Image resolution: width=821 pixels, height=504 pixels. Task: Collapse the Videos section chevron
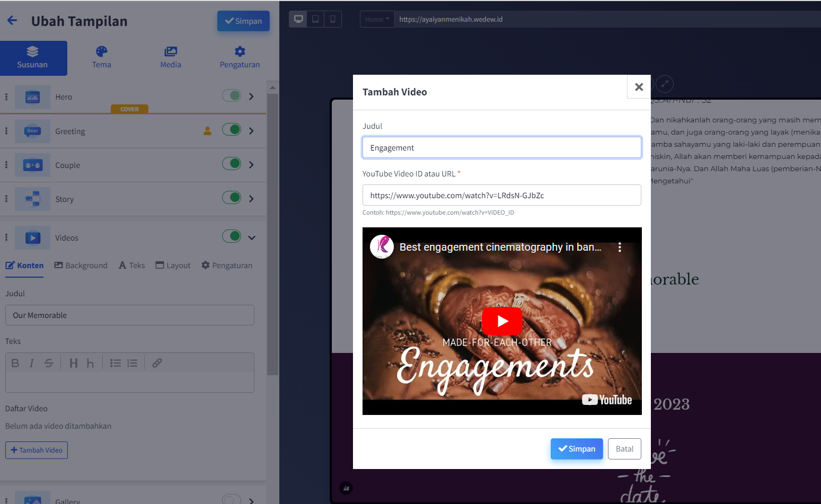252,237
